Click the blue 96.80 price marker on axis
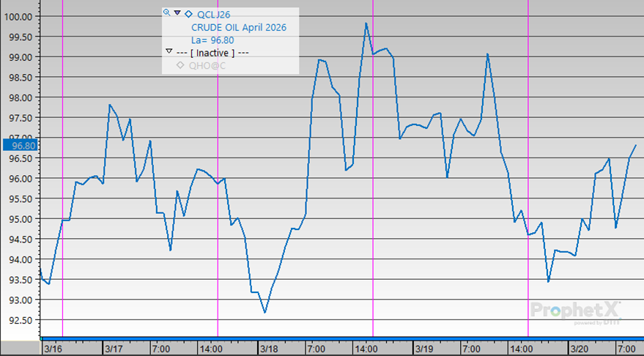The width and height of the screenshot is (644, 356). click(19, 146)
